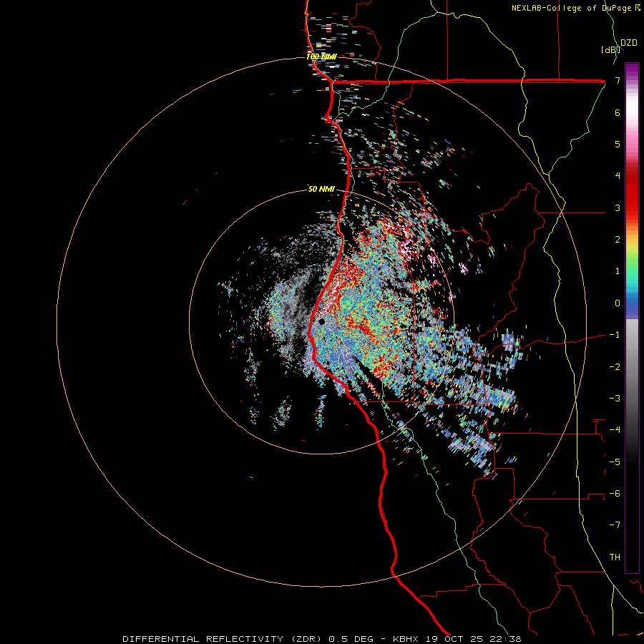This screenshot has width=644, height=644.
Task: Click the 0 value on the color scale
Action: (618, 303)
